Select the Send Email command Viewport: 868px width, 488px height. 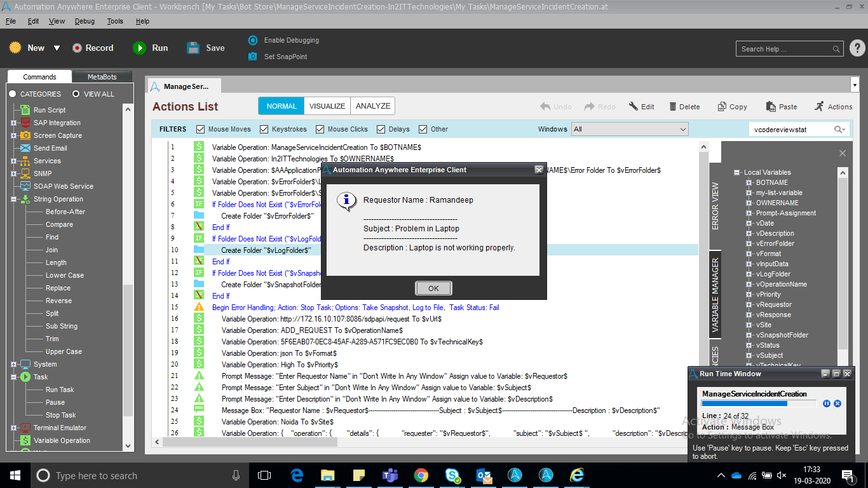click(x=50, y=148)
